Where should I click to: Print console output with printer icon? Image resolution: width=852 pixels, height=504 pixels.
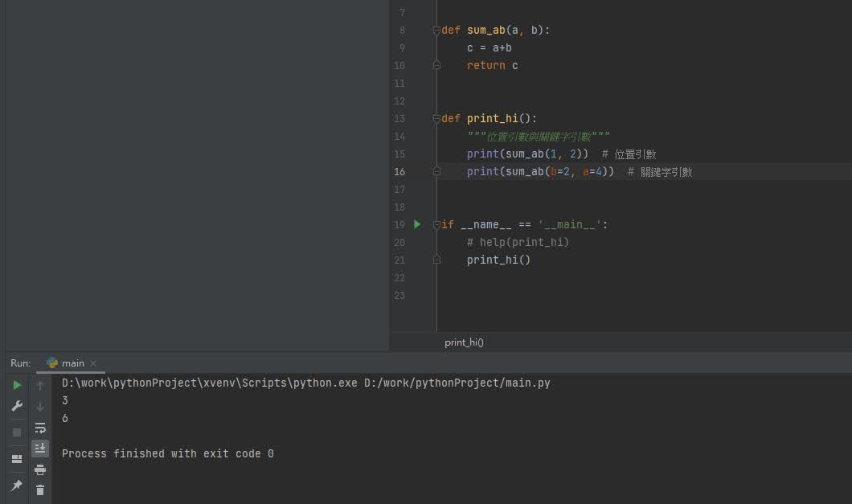pos(40,469)
